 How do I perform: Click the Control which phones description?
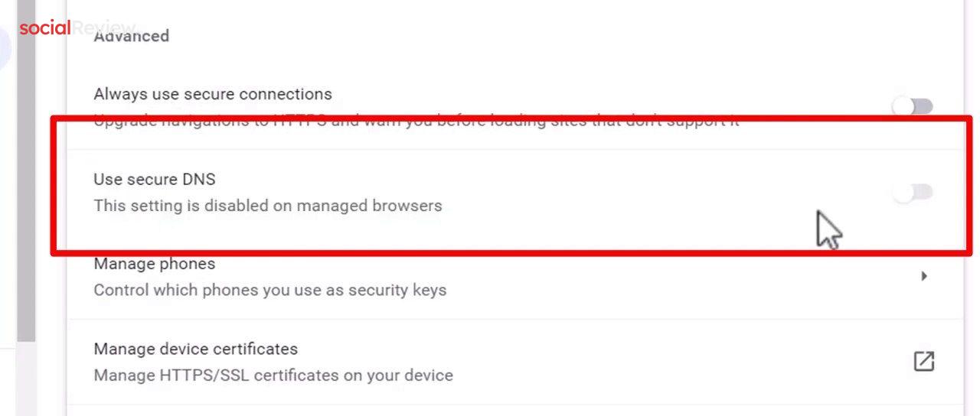(269, 291)
